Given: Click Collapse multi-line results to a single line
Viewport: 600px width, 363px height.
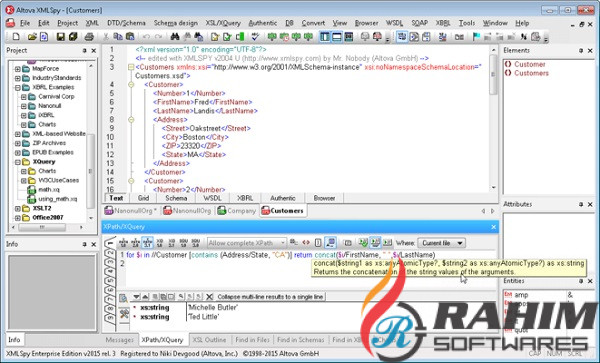Looking at the screenshot, I should pyautogui.click(x=270, y=297).
